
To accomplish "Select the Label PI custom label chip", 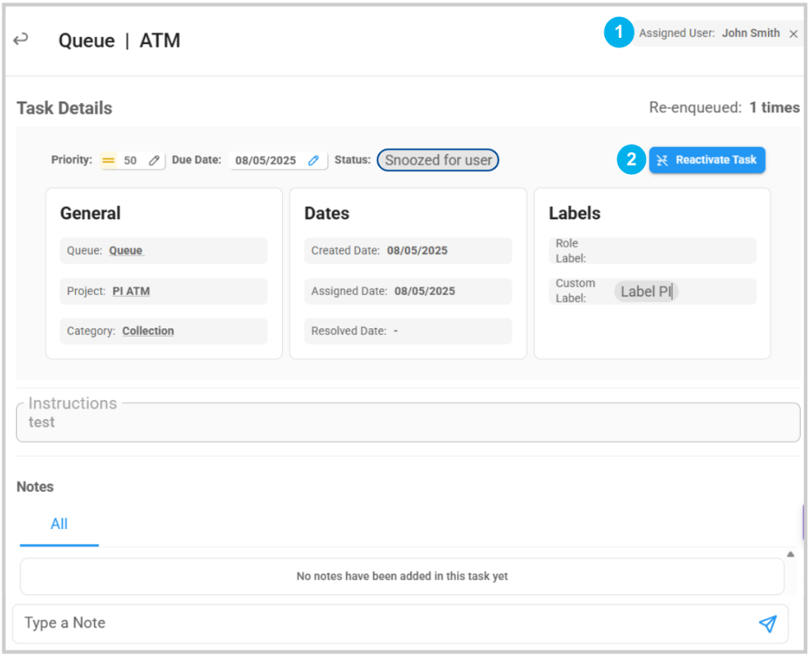I will (x=646, y=291).
